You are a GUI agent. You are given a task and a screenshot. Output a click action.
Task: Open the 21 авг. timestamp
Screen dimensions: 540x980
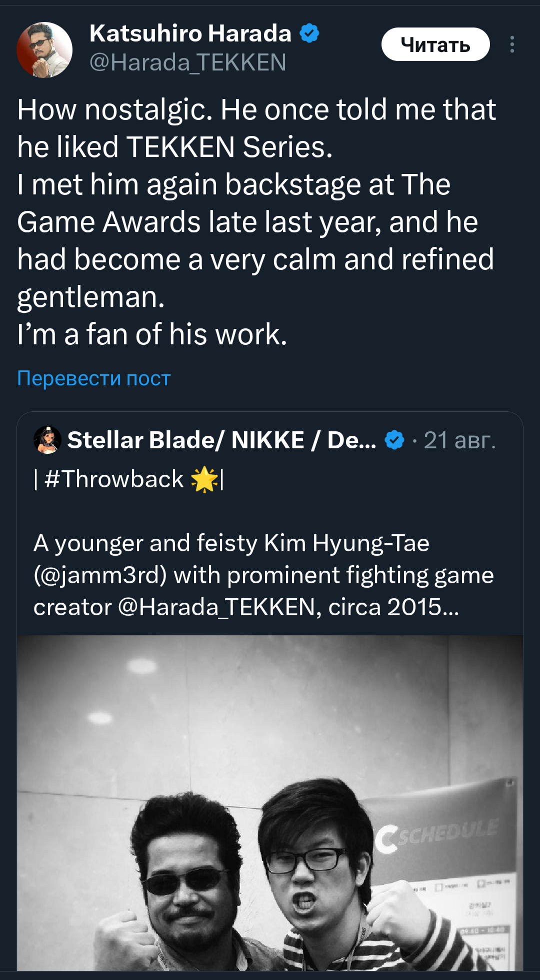(459, 440)
